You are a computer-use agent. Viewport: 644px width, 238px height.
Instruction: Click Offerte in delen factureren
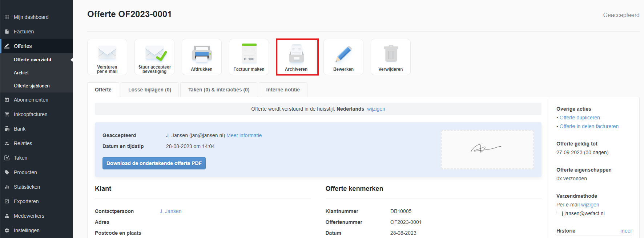pyautogui.click(x=589, y=126)
